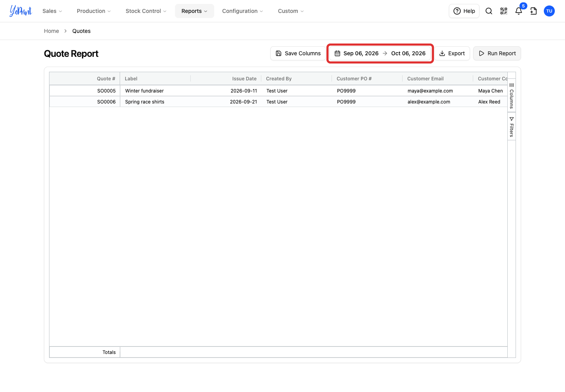Image resolution: width=565 pixels, height=392 pixels.
Task: Expand the Configuration menu
Action: coord(242,11)
